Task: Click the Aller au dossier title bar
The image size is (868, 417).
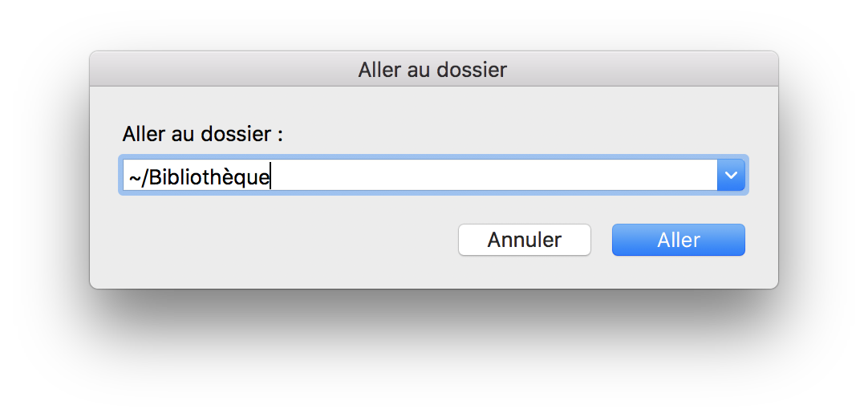Action: [432, 70]
